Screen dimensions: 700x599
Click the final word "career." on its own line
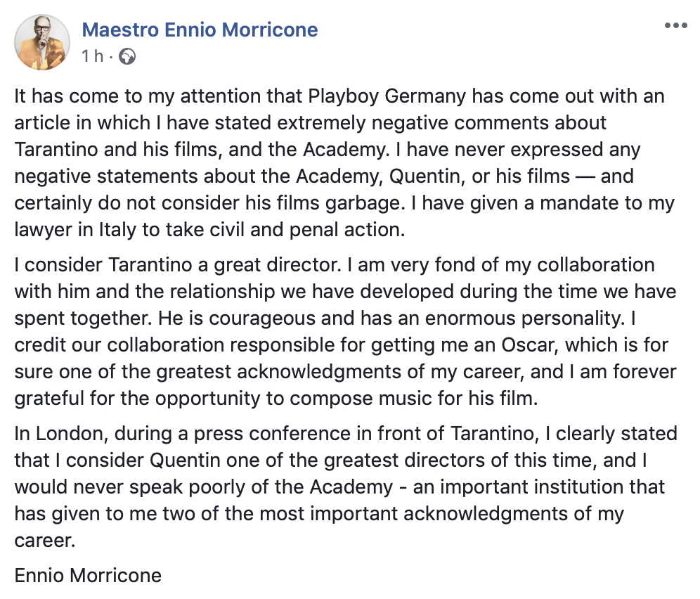click(x=45, y=541)
